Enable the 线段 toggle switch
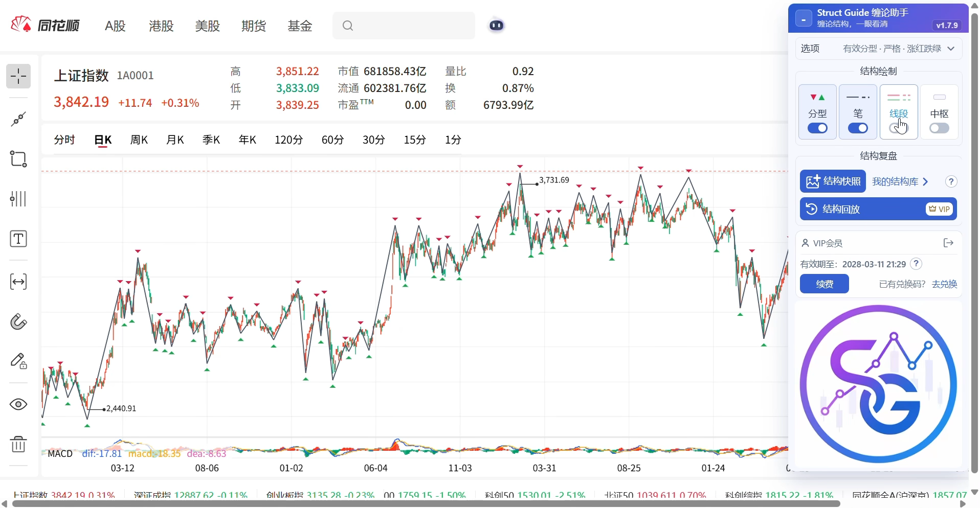 [x=898, y=128]
